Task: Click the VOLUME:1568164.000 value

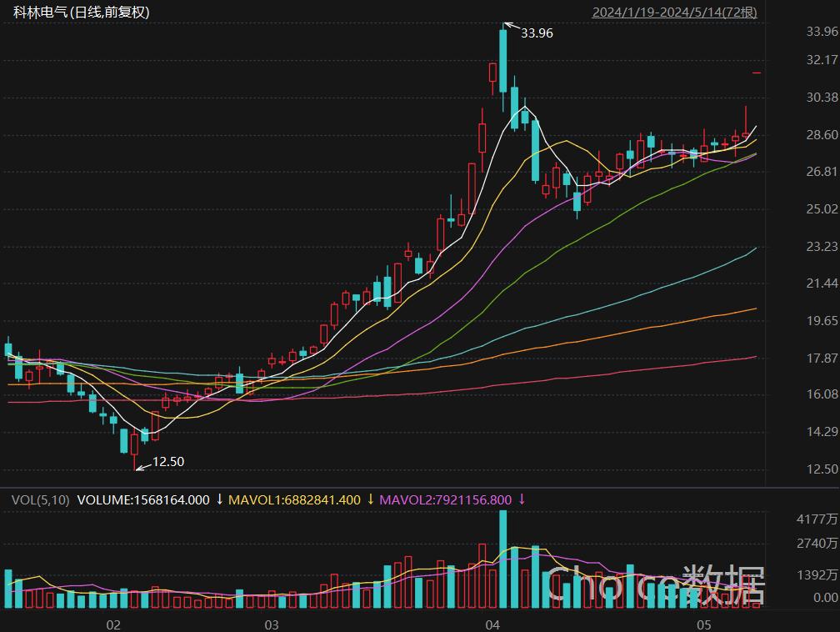Action: pyautogui.click(x=143, y=500)
